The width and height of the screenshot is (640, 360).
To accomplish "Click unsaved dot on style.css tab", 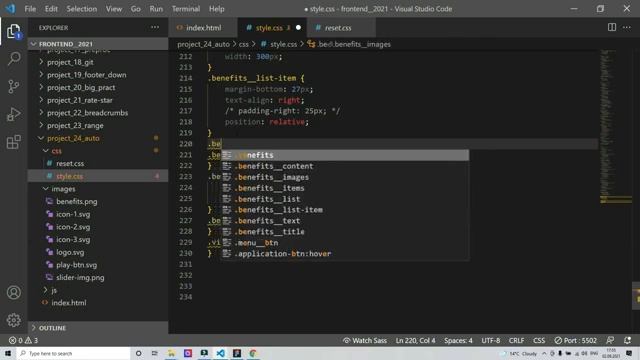I will coord(298,28).
